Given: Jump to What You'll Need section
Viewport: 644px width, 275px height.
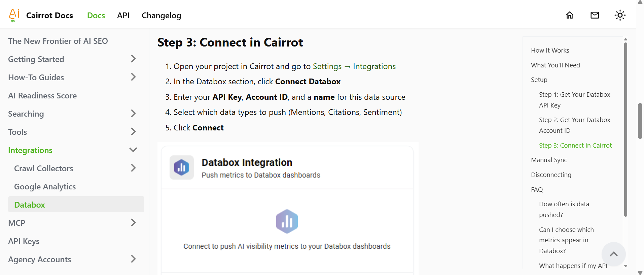Looking at the screenshot, I should (x=556, y=65).
